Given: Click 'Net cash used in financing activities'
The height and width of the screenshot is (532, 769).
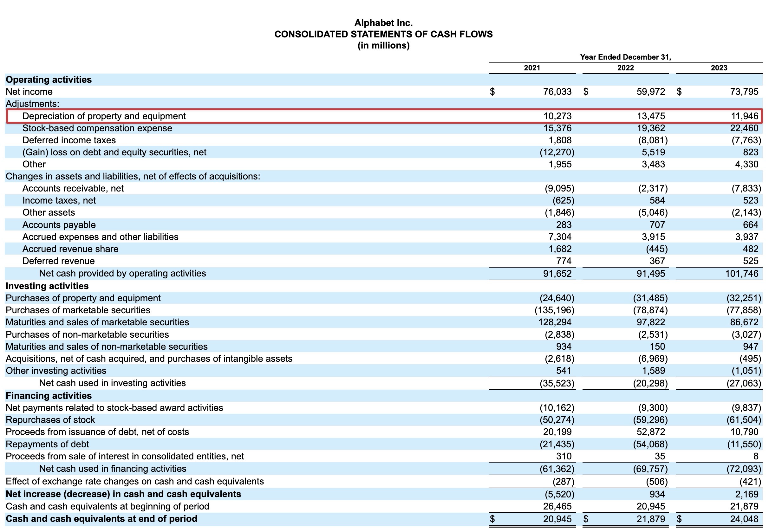Looking at the screenshot, I should click(113, 469).
